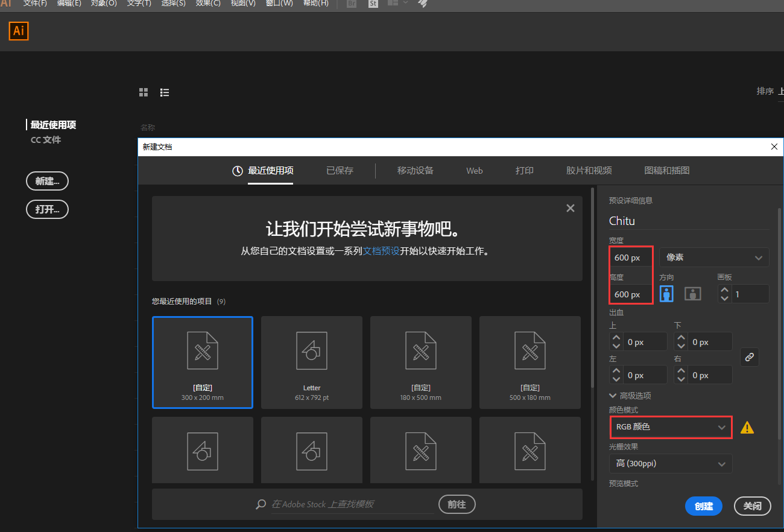Click the yellow warning triangle icon
Viewport: 784px width, 532px height.
pyautogui.click(x=747, y=428)
